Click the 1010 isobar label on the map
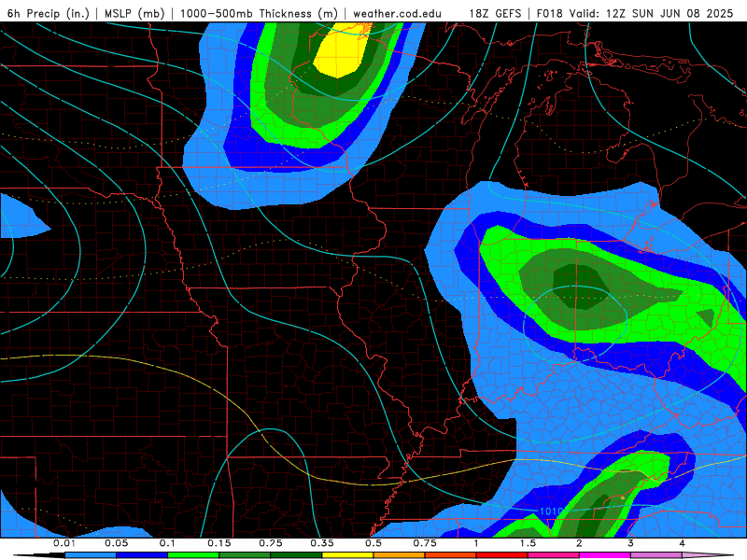Image resolution: width=747 pixels, height=560 pixels. pyautogui.click(x=551, y=511)
